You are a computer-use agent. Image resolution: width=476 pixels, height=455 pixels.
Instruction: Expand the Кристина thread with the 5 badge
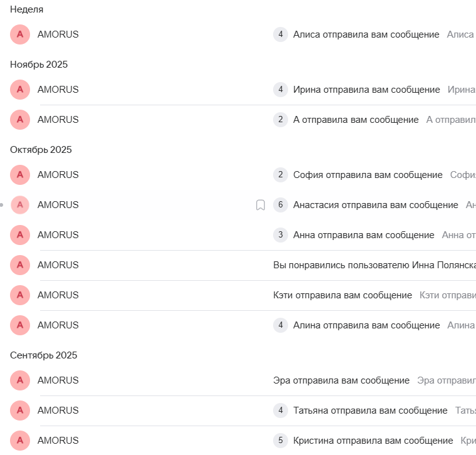pyautogui.click(x=281, y=441)
